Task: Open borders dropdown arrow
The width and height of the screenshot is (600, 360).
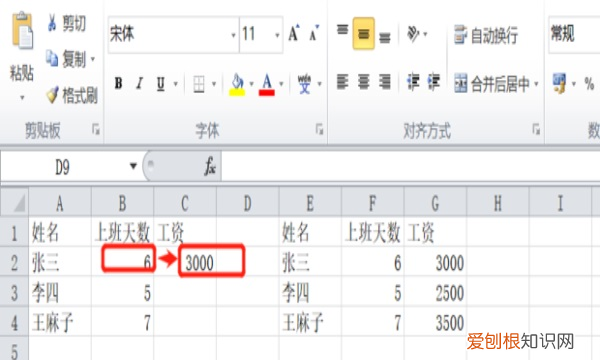Action: click(x=214, y=83)
